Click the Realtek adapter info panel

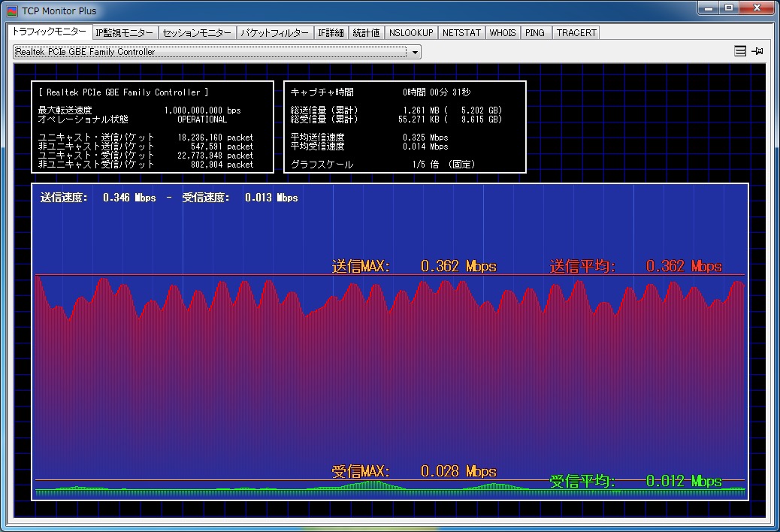153,127
